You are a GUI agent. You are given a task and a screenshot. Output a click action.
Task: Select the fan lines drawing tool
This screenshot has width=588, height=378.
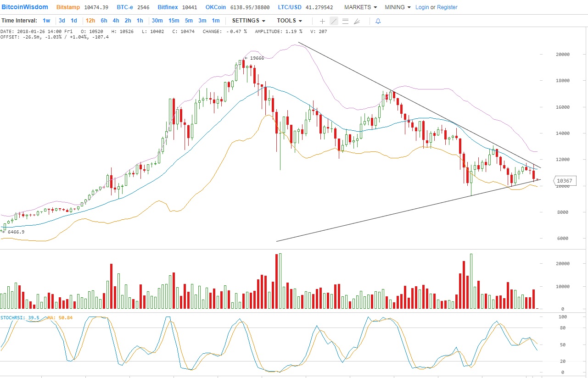[x=357, y=21]
